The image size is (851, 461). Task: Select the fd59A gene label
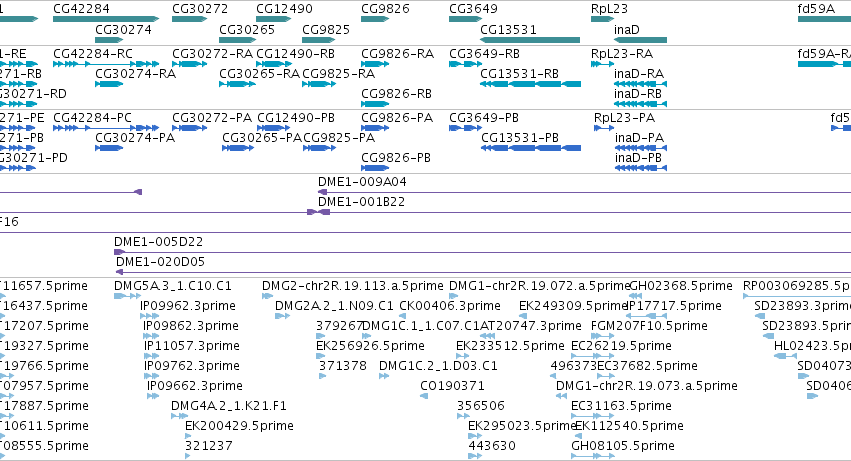[816, 9]
